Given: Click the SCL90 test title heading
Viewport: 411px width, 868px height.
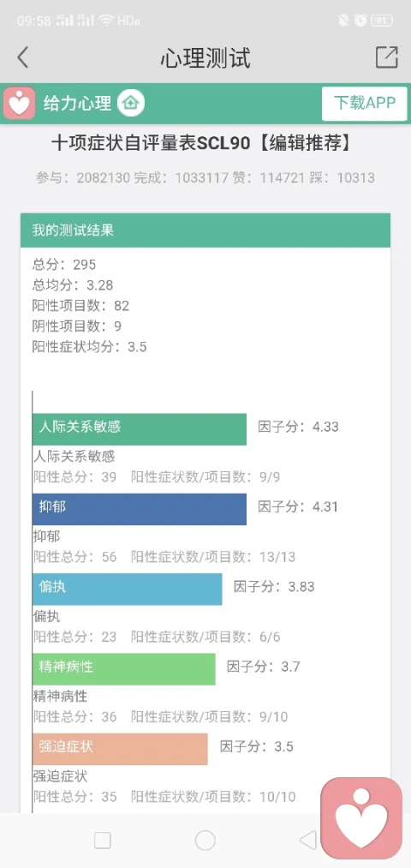Looking at the screenshot, I should pos(201,144).
